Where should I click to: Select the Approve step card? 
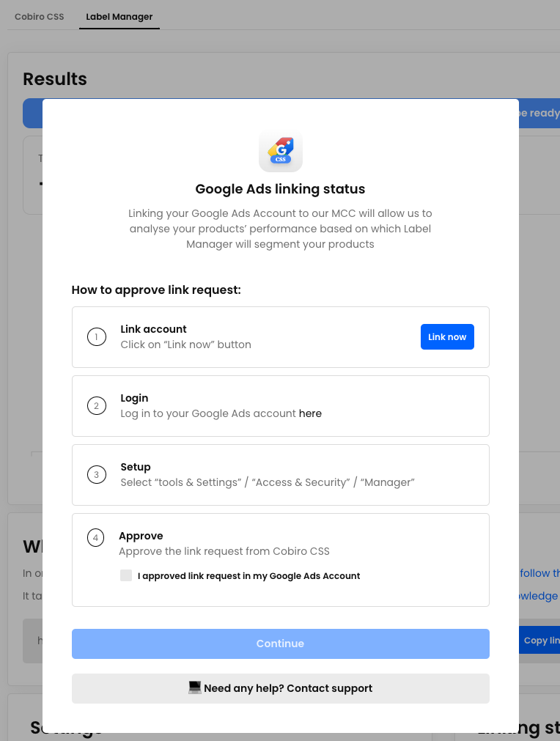coord(281,560)
